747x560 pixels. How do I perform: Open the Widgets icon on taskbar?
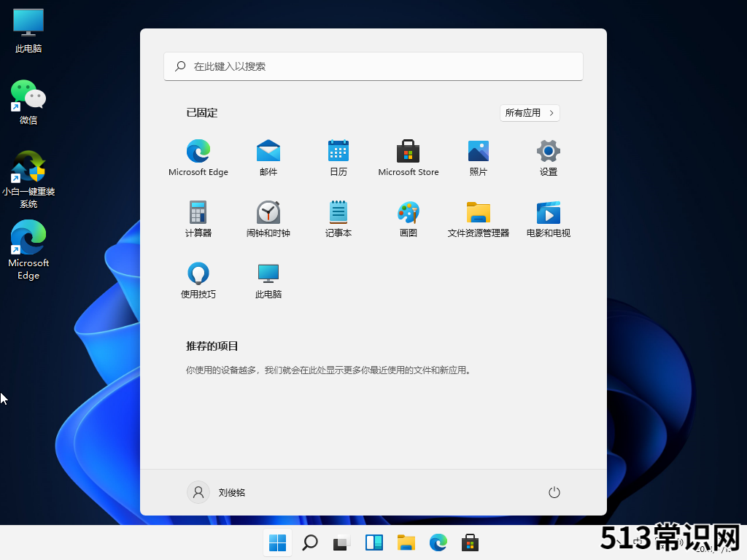point(374,542)
